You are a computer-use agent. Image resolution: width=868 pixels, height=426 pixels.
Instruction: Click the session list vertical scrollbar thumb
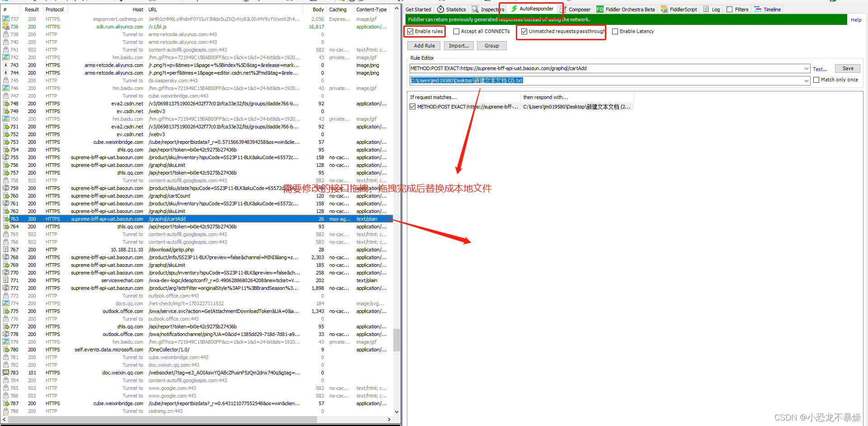pos(396,340)
